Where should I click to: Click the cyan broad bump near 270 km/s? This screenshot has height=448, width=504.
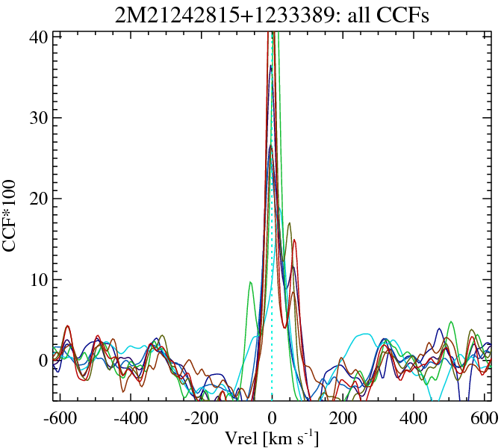pos(364,335)
